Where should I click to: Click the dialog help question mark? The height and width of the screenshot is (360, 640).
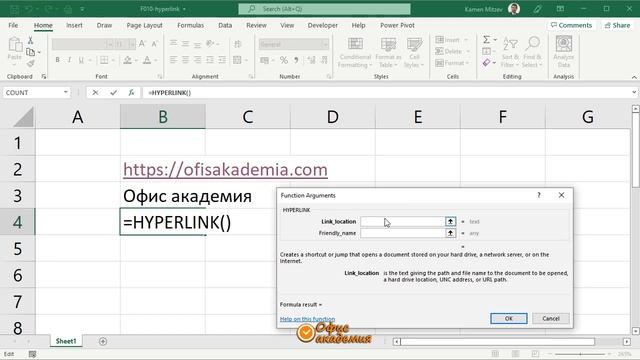(539, 196)
